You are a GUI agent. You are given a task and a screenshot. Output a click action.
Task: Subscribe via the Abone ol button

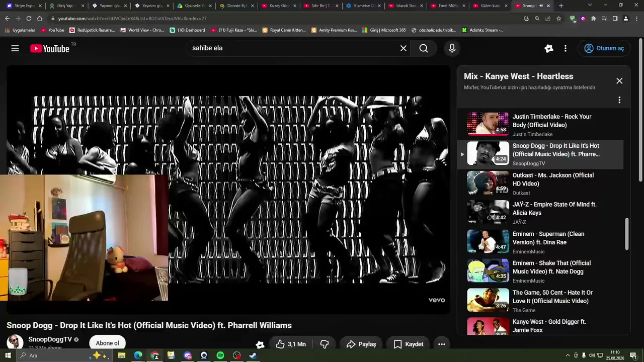(107, 343)
